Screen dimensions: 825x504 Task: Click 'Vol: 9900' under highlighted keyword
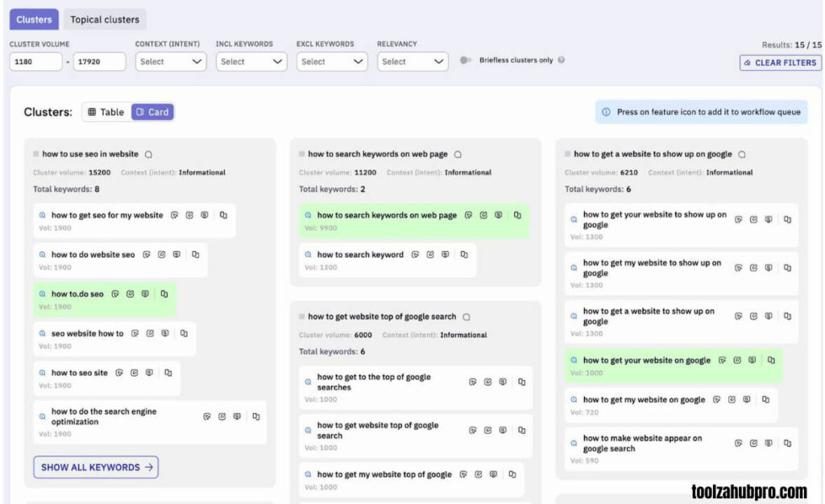(x=321, y=228)
